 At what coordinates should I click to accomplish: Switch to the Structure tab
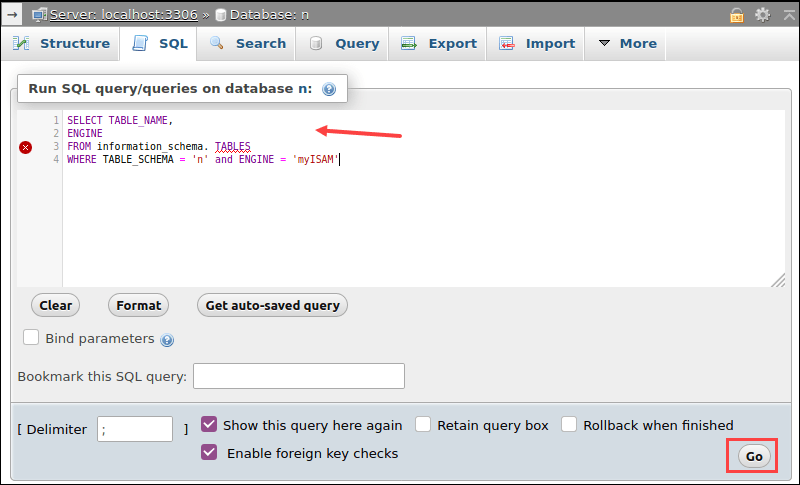pos(61,43)
